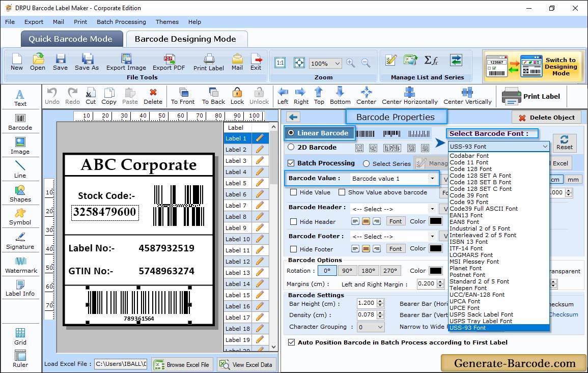Open the Batch Processing menu
This screenshot has width=588, height=373.
[121, 22]
